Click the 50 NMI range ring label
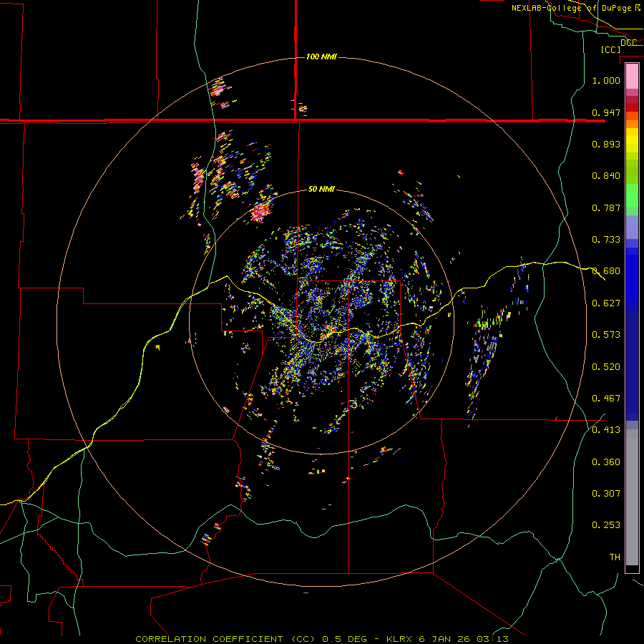Image resolution: width=644 pixels, height=644 pixels. [321, 189]
